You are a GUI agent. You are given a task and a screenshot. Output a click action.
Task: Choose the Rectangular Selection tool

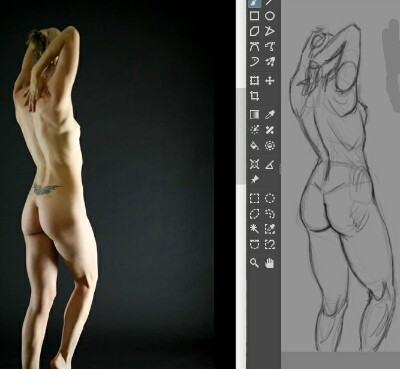(255, 199)
